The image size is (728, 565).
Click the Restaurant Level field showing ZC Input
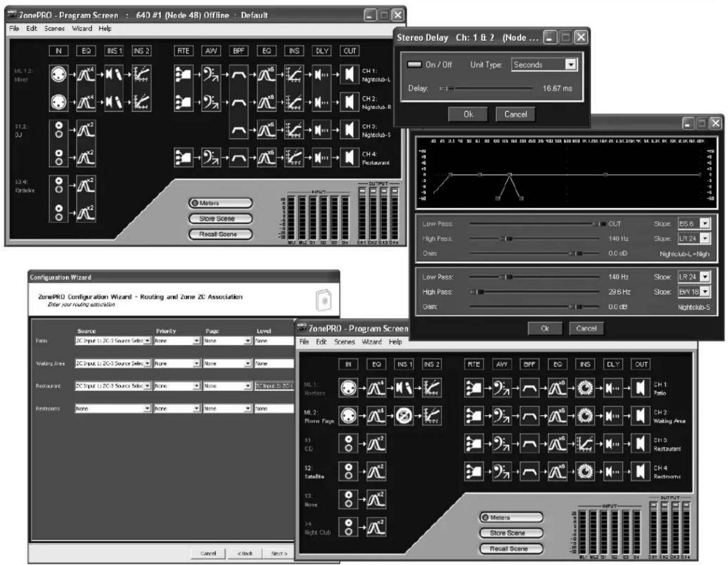click(x=273, y=386)
